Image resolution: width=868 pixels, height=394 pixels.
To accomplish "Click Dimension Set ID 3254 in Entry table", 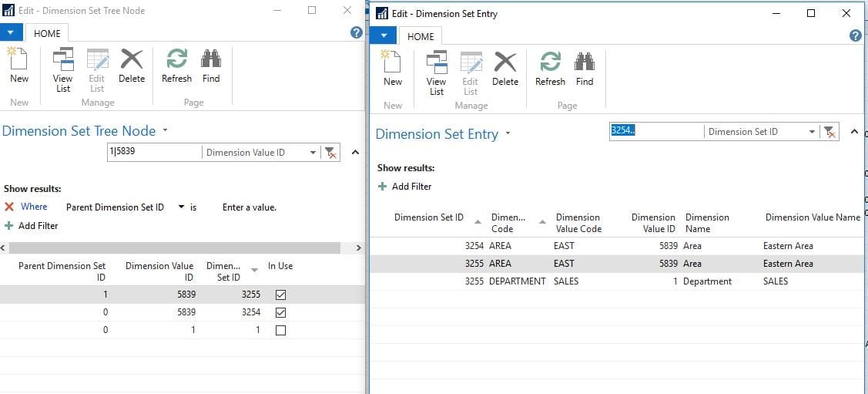I will (474, 245).
